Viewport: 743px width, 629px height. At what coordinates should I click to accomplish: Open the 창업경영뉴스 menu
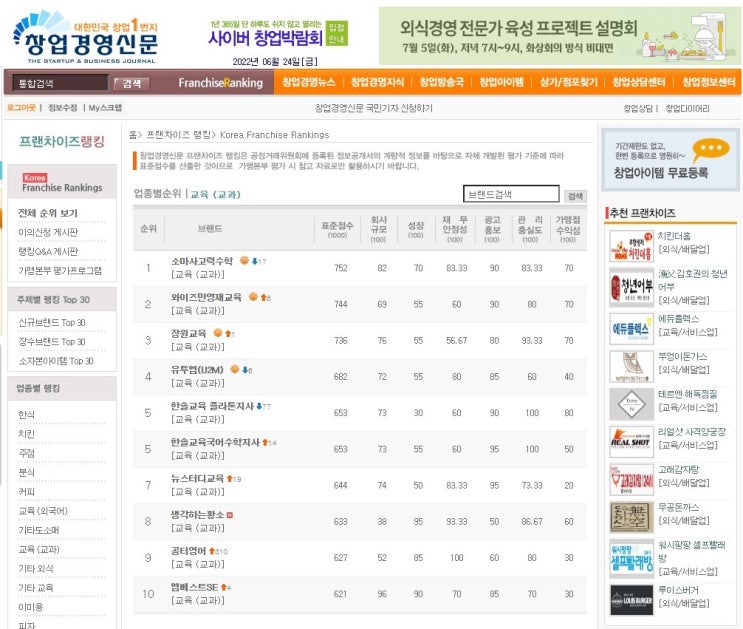[308, 82]
